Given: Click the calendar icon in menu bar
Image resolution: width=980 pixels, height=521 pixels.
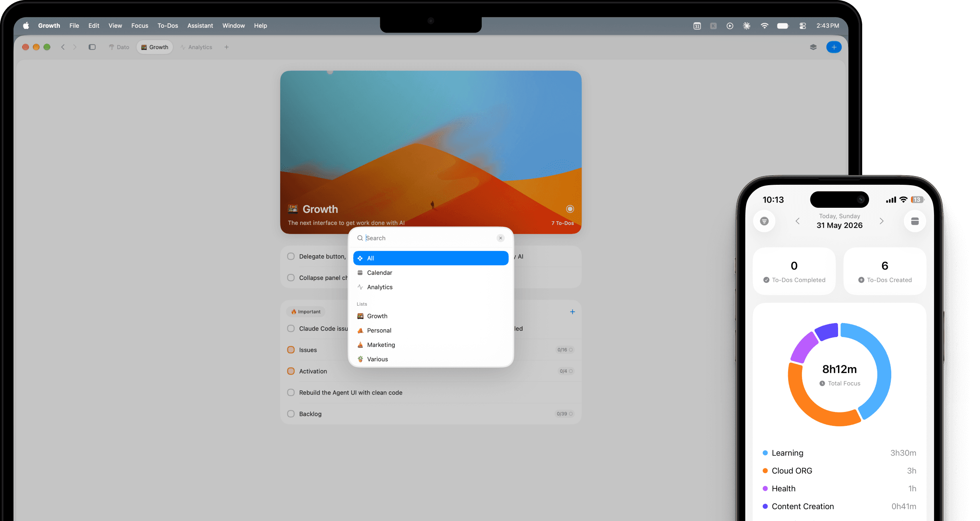Looking at the screenshot, I should pos(697,26).
